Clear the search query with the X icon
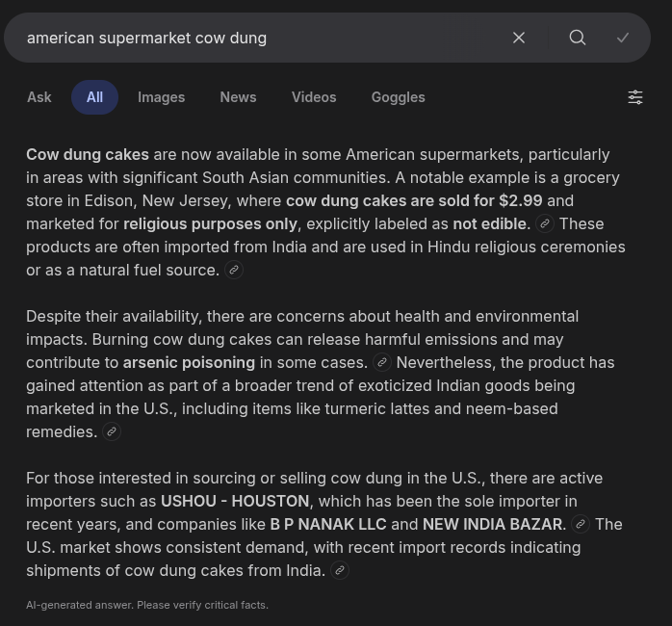 [x=519, y=38]
